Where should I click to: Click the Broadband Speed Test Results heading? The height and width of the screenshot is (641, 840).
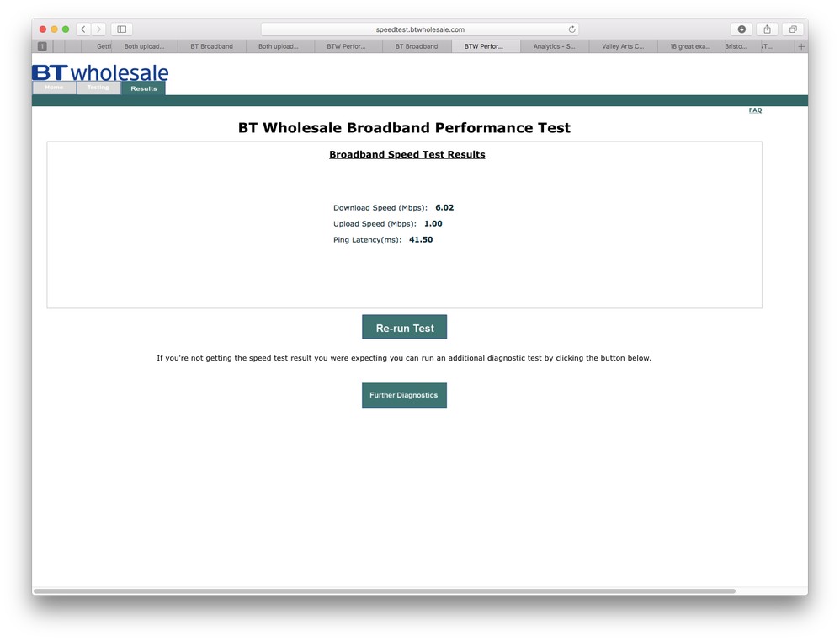(407, 154)
